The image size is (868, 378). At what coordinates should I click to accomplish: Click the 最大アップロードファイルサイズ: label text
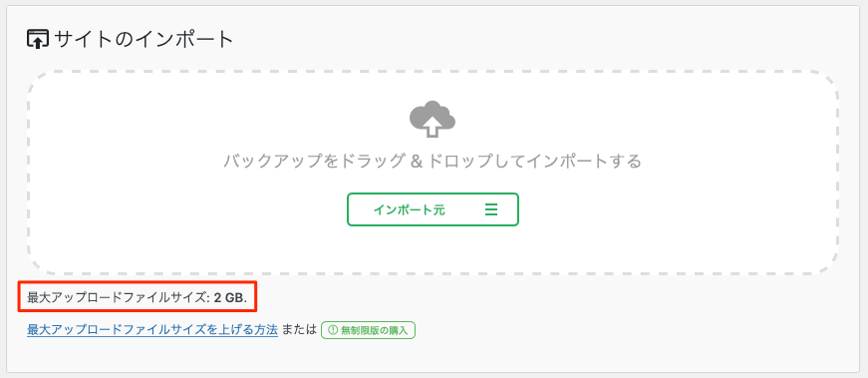click(x=119, y=299)
